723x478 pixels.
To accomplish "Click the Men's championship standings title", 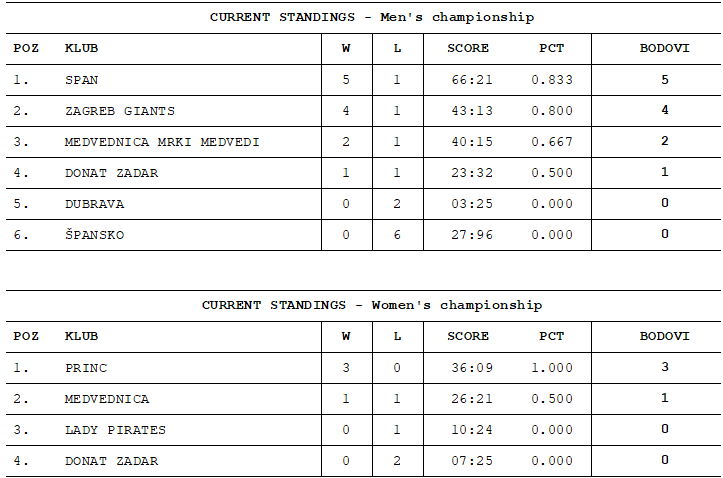I will click(x=372, y=17).
